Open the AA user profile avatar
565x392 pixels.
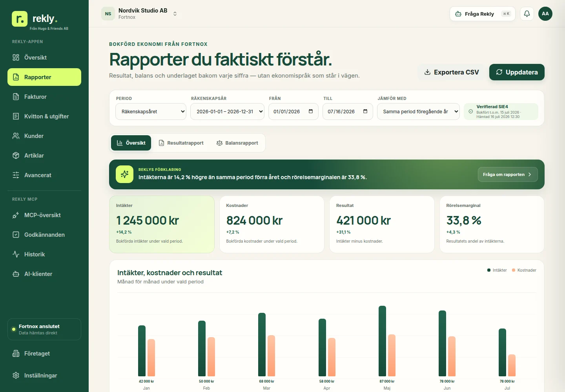pyautogui.click(x=545, y=14)
